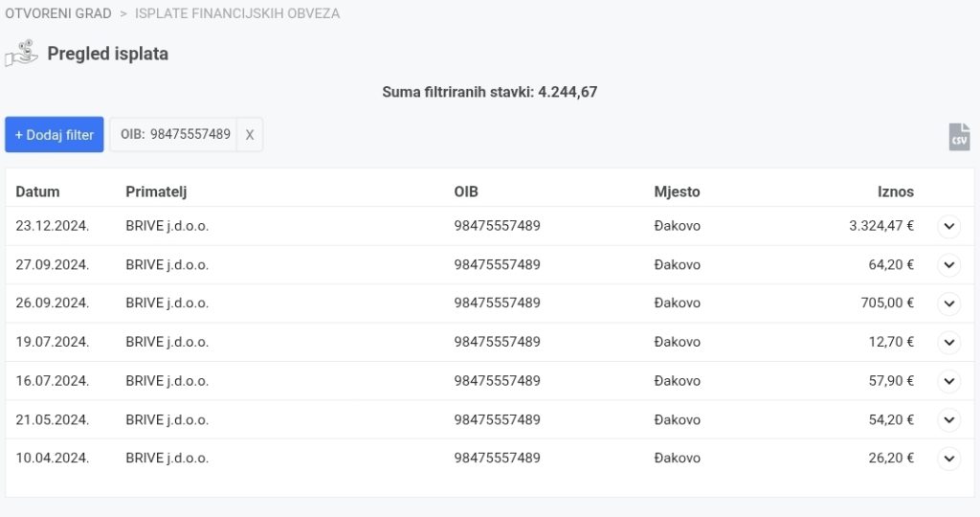980x517 pixels.
Task: Expand the 23.12.2024. payment row details
Action: (948, 227)
